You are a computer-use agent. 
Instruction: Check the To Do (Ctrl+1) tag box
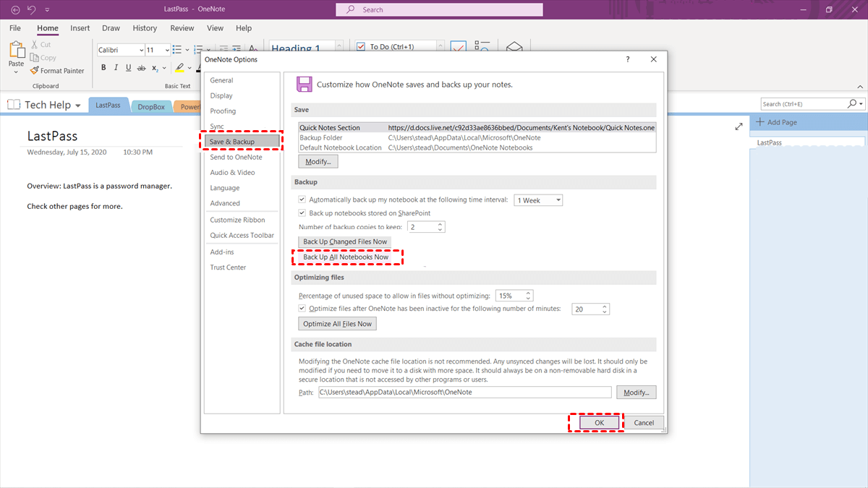(x=361, y=47)
